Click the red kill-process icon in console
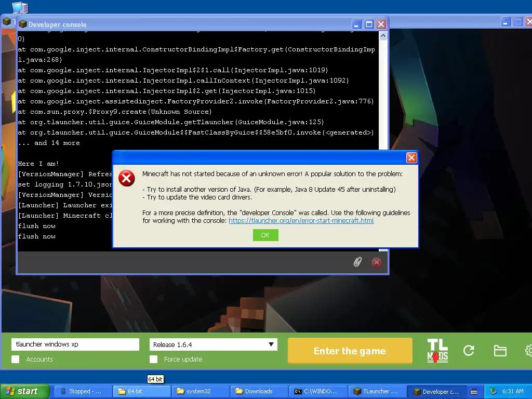This screenshot has height=399, width=532. coord(376,262)
